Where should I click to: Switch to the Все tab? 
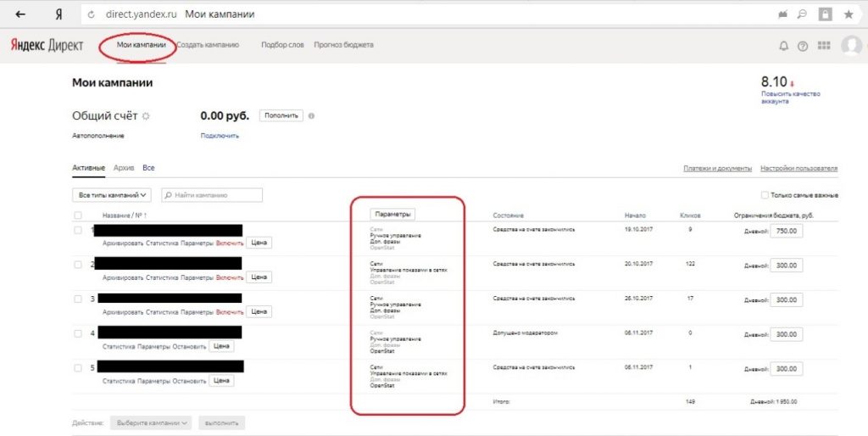click(148, 167)
